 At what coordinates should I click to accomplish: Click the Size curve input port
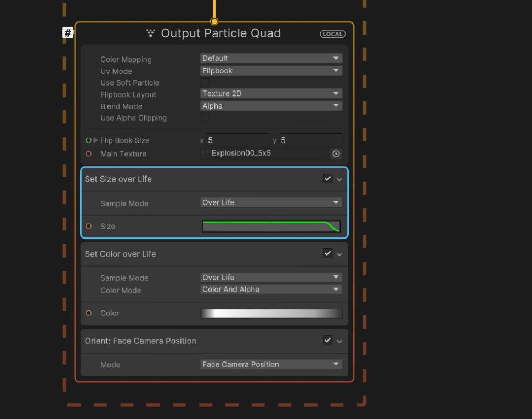point(88,226)
